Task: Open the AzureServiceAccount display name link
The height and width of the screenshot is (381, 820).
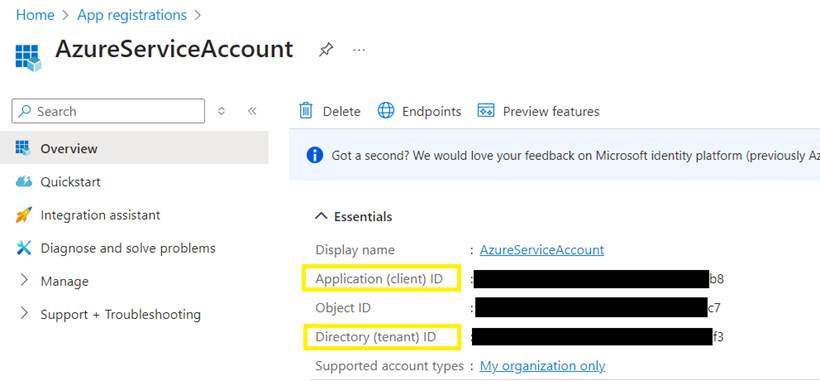Action: point(542,250)
